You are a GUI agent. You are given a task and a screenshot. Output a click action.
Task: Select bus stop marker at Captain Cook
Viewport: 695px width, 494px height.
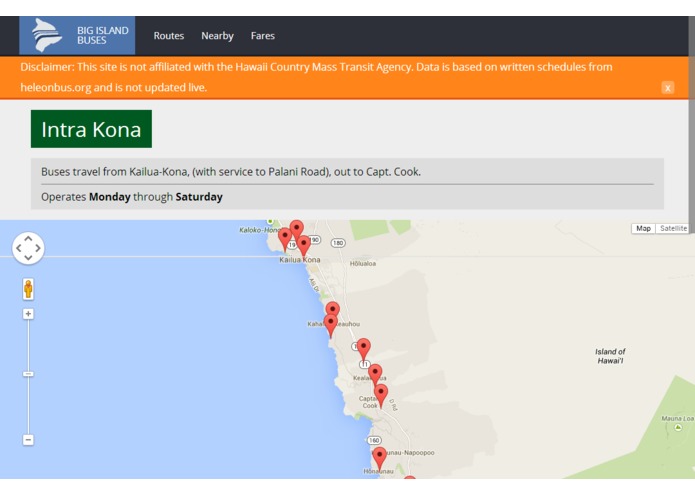click(x=381, y=396)
